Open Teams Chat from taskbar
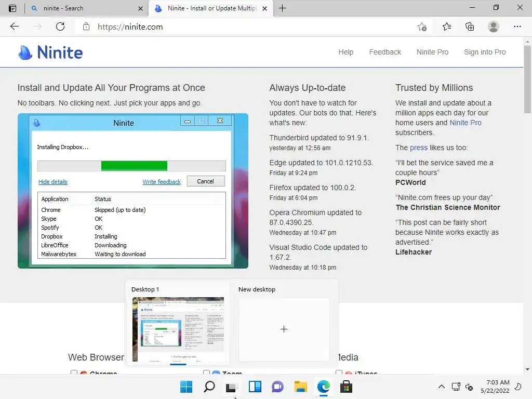532x399 pixels. tap(277, 387)
